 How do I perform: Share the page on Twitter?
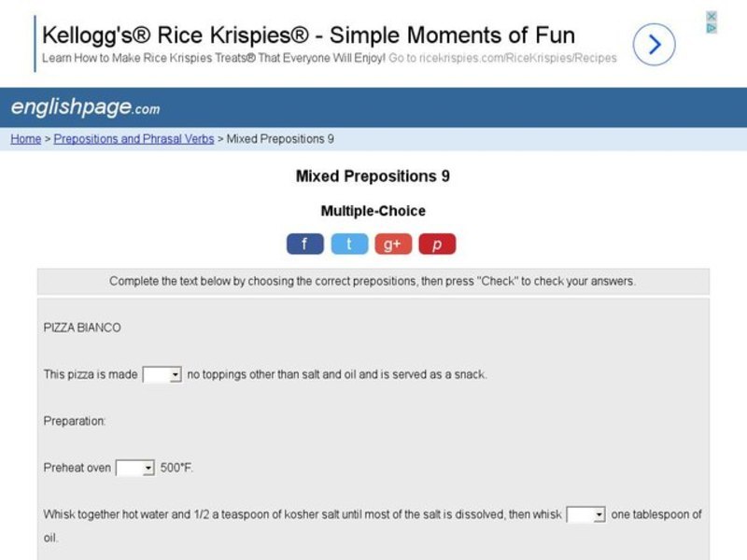click(x=349, y=245)
